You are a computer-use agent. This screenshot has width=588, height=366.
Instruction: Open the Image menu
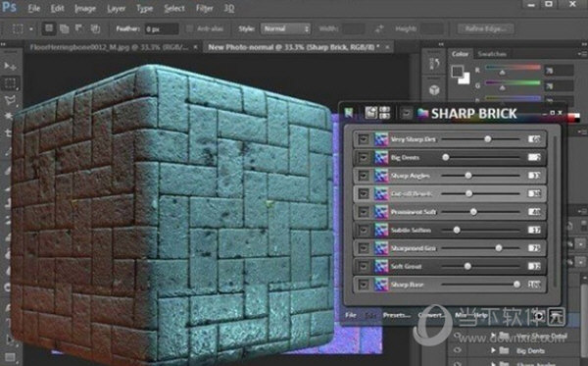point(85,8)
